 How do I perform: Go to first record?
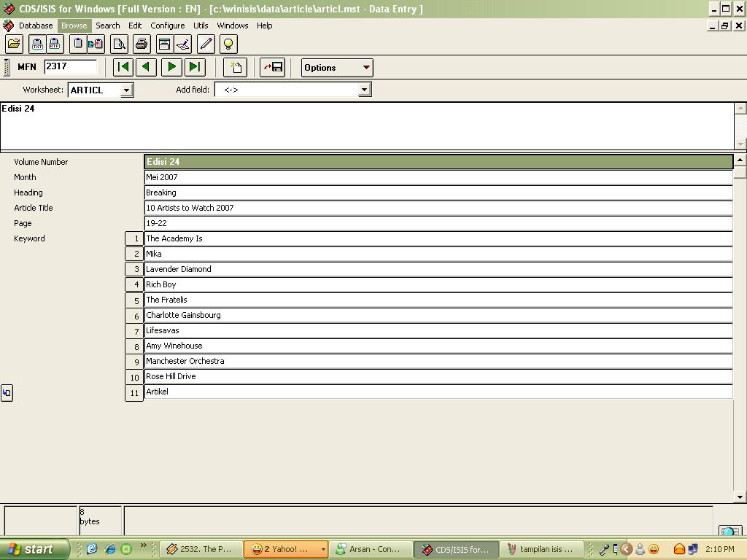[x=123, y=67]
